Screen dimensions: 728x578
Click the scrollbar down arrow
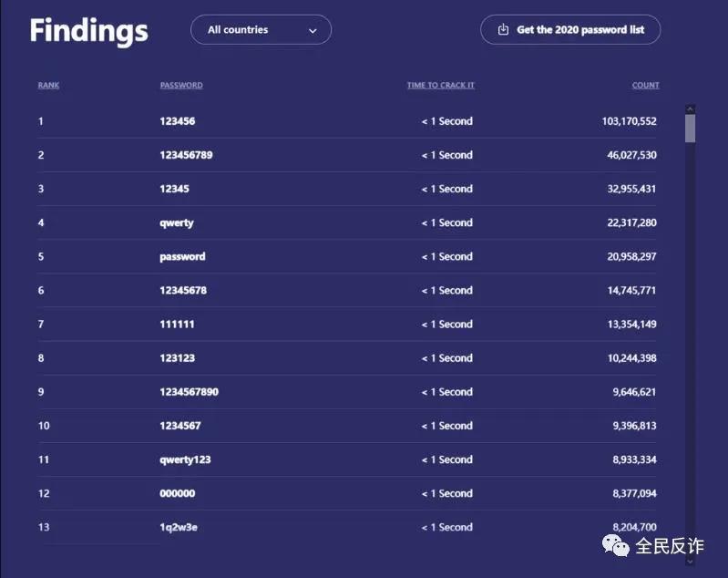coord(690,561)
